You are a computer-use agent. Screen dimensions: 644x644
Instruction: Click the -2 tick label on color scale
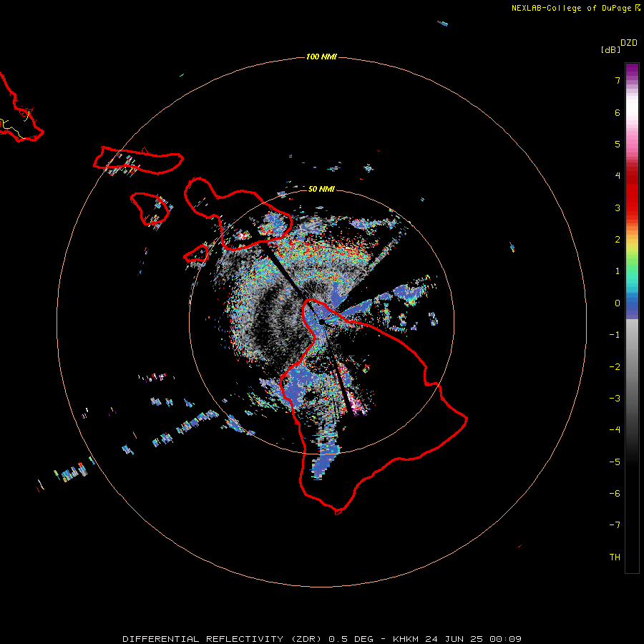pos(615,367)
